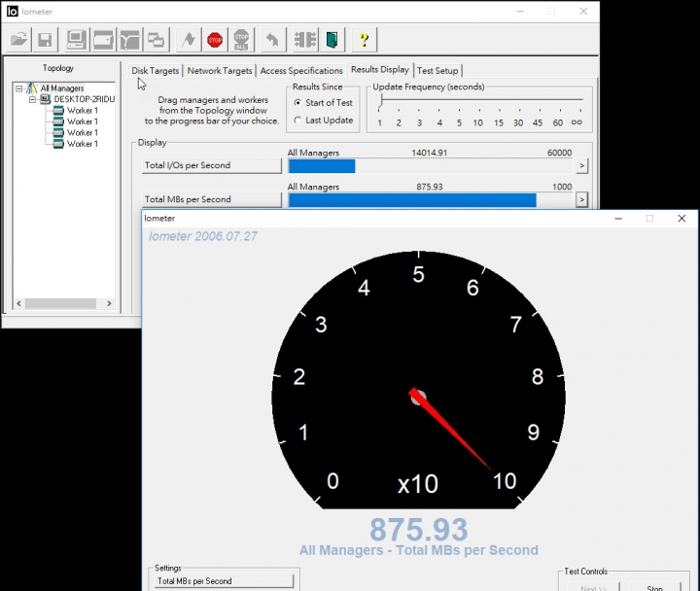Select Start of Test radio button
700x591 pixels.
tap(297, 103)
